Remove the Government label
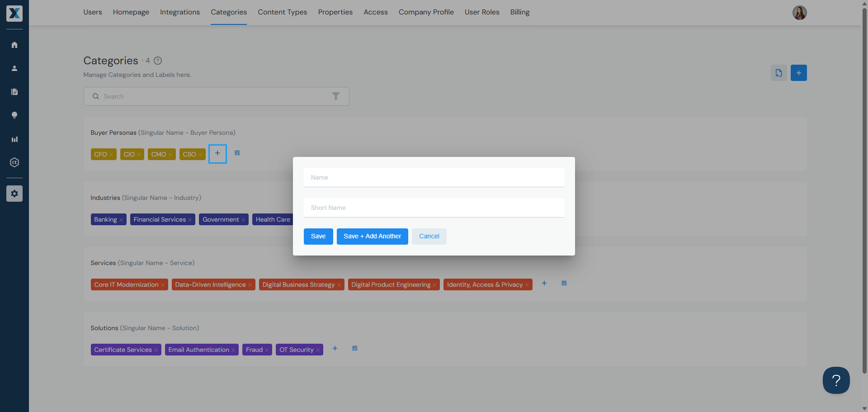 [243, 220]
